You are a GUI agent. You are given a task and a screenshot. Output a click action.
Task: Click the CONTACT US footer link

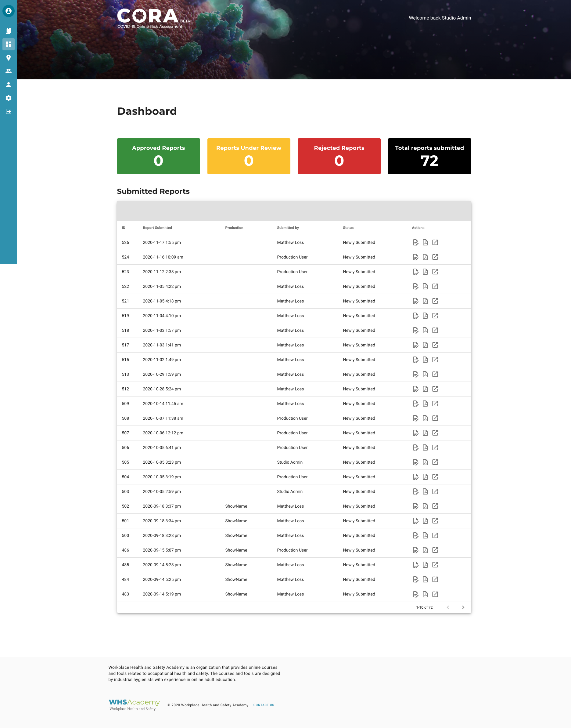click(264, 705)
